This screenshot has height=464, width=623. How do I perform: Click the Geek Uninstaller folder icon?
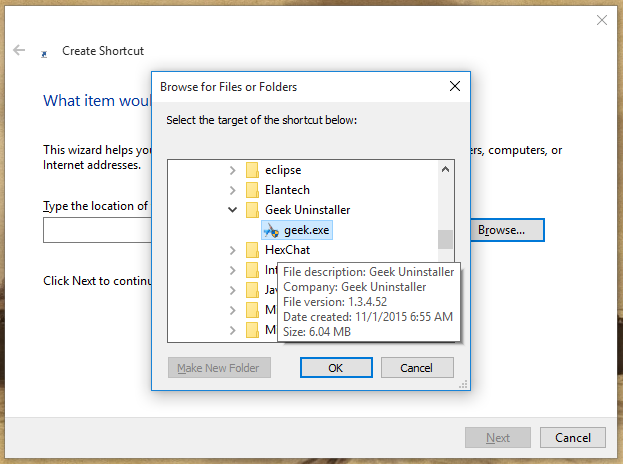[x=252, y=210]
